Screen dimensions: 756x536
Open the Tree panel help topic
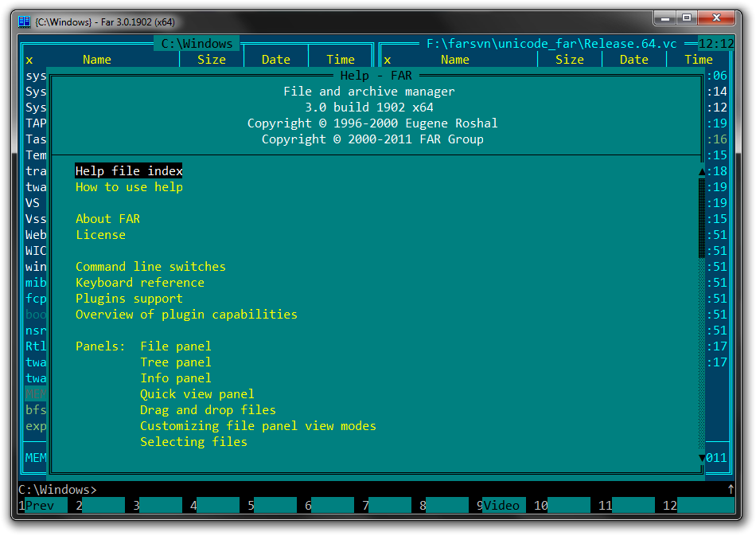tap(176, 362)
